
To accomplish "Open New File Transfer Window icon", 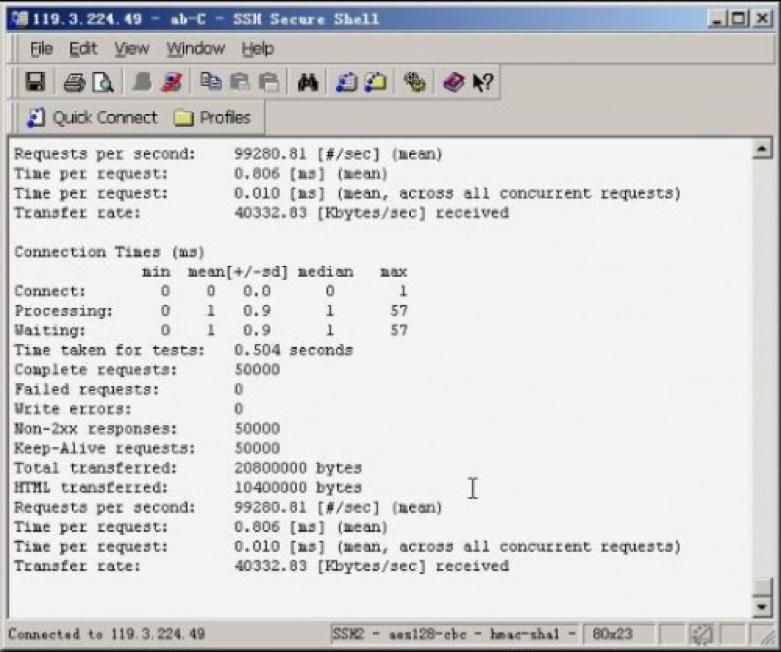I will (376, 82).
